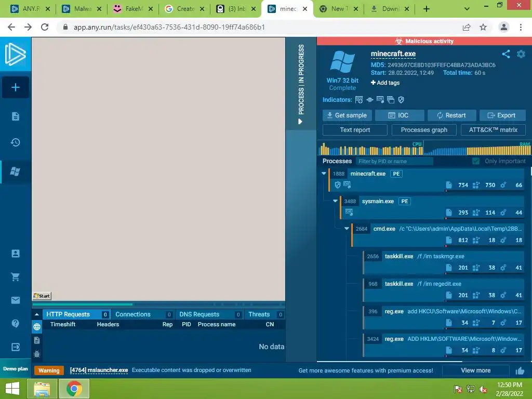Click the CPU/RAM usage graph timeline
Image resolution: width=532 pixels, height=399 pixels.
[x=424, y=148]
